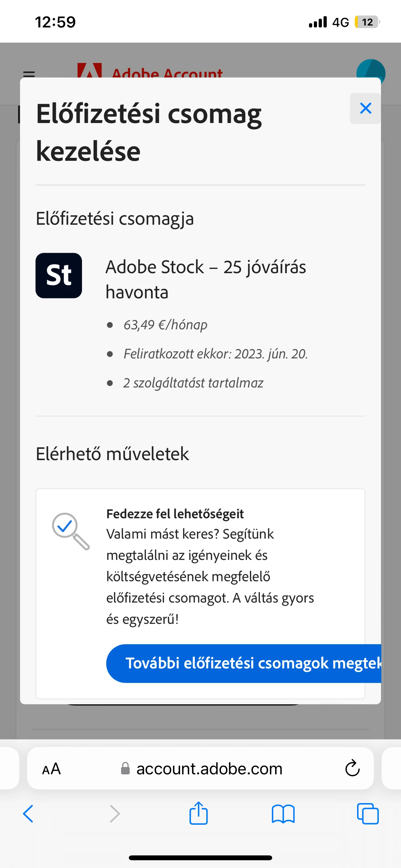Tap the Előfizetési csomag kezelése heading
This screenshot has width=401, height=868.
149,132
